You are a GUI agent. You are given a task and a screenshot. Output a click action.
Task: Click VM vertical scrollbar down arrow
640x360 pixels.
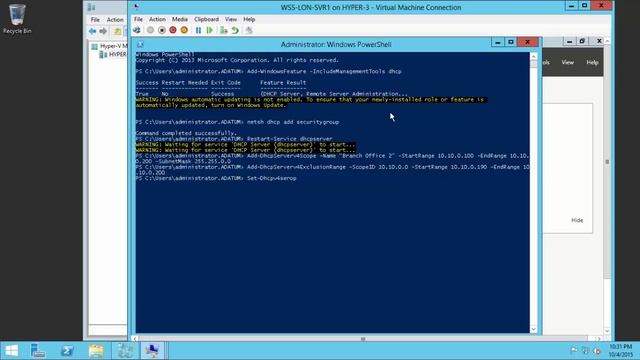[x=607, y=331]
